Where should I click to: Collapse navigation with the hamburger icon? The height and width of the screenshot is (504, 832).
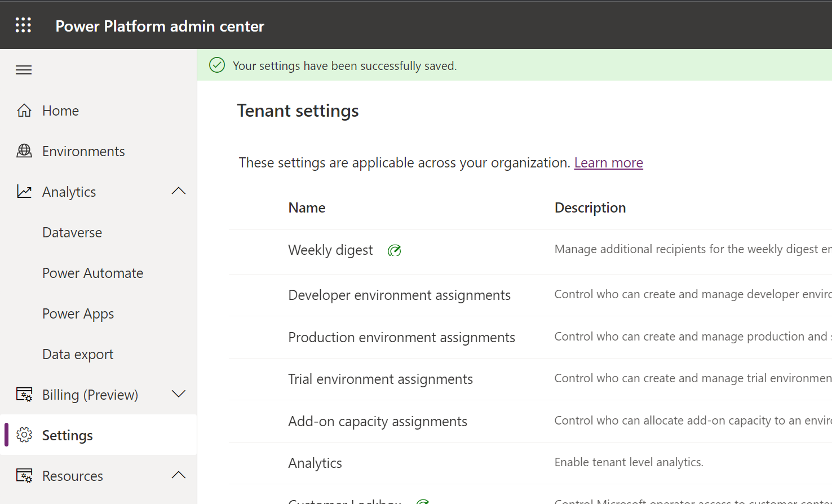click(x=23, y=69)
